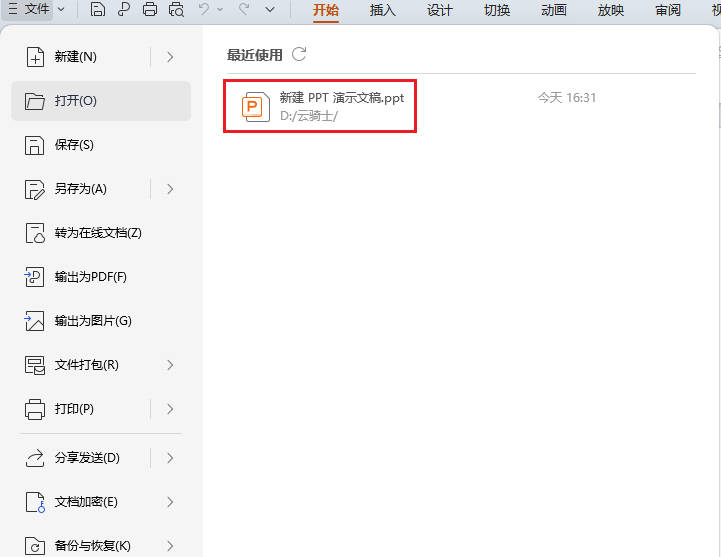
Task: Open the quick access toolbar customize dropdown
Action: [270, 10]
